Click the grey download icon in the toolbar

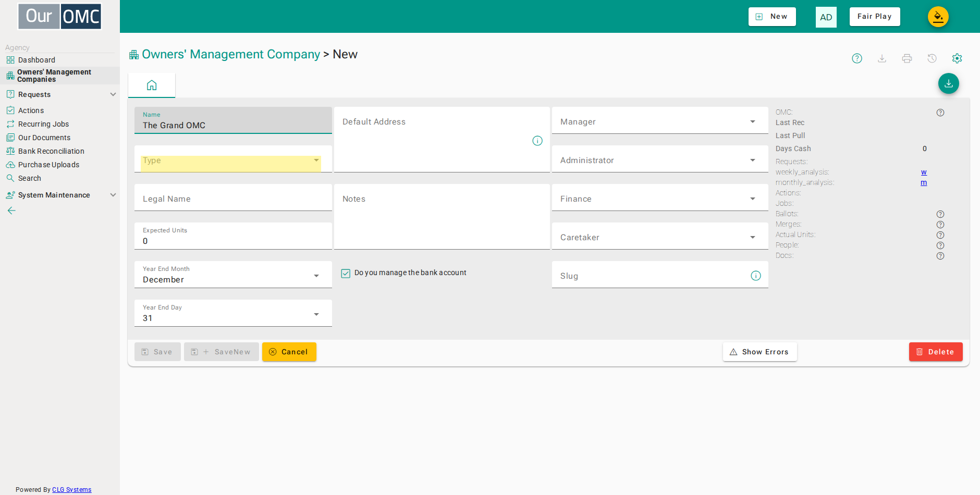[x=882, y=58]
